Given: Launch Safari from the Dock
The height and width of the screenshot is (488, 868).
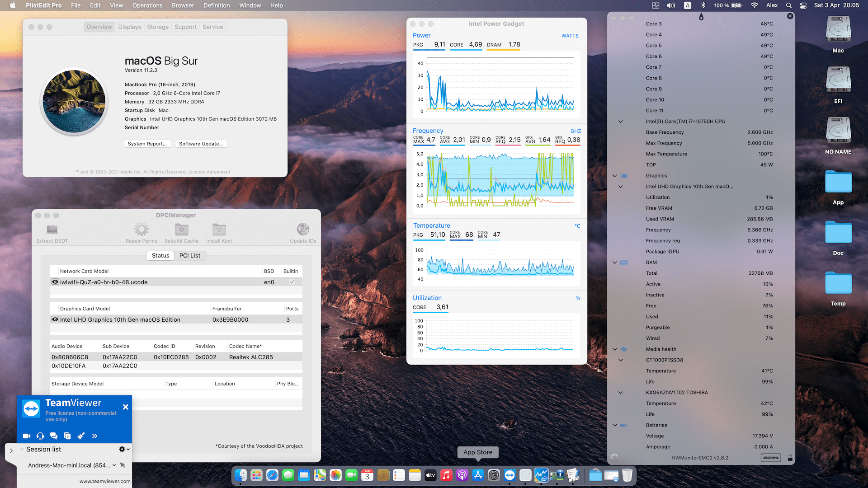Looking at the screenshot, I should click(x=272, y=475).
